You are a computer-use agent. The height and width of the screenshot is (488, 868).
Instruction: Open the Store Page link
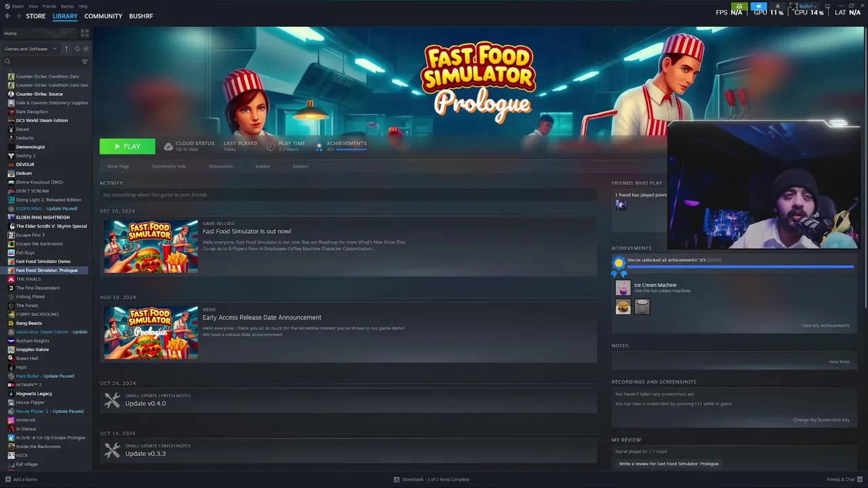pos(118,166)
